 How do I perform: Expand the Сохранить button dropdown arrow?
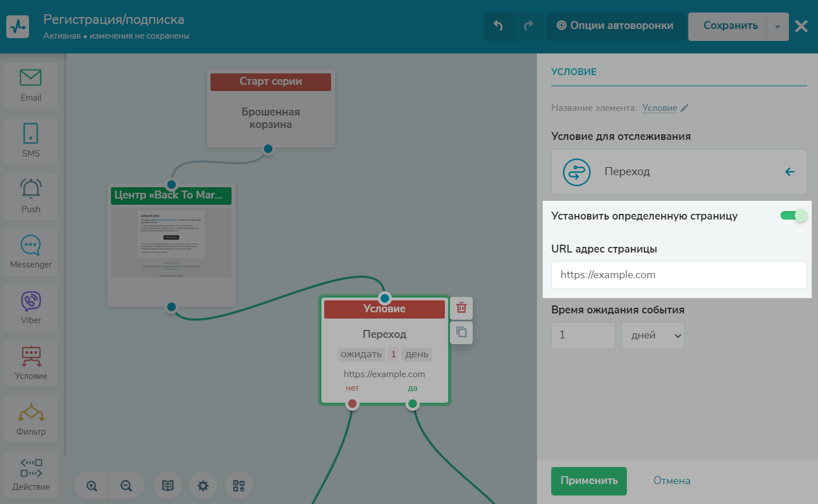point(777,26)
